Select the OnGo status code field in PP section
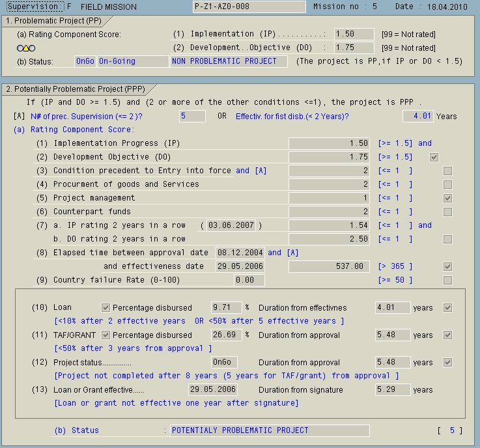 point(84,61)
